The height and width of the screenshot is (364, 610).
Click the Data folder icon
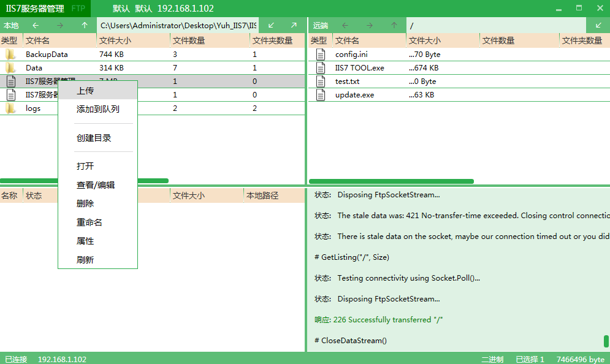[x=10, y=68]
